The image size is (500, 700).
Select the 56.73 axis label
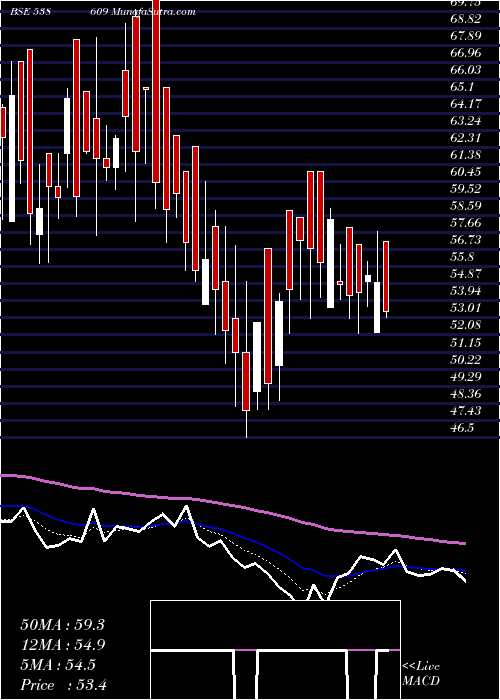point(466,240)
